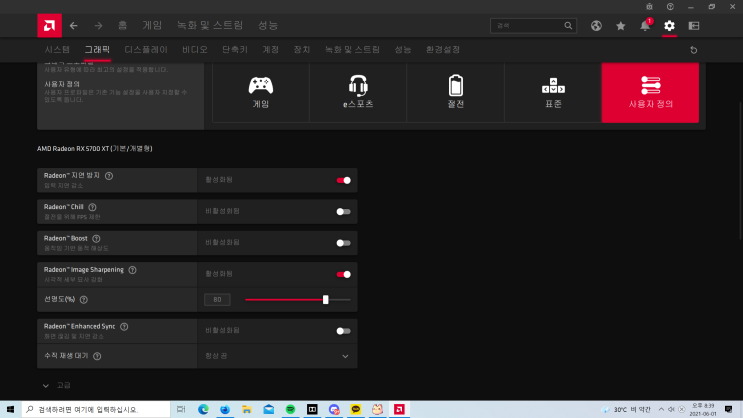The image size is (743, 418).
Task: Show help for Radeon Enhanced Sync
Action: (x=124, y=327)
